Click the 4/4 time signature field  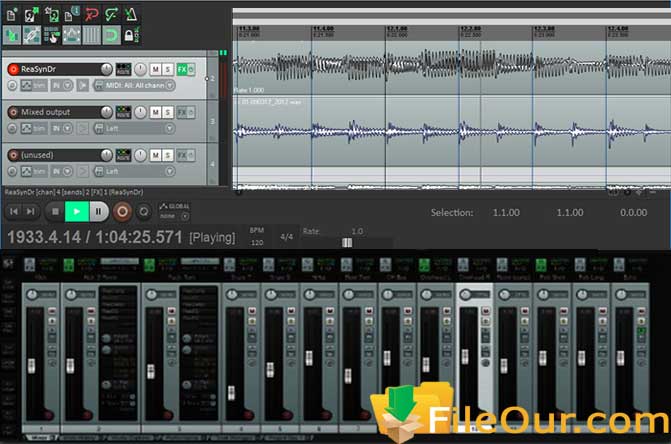[x=286, y=237]
